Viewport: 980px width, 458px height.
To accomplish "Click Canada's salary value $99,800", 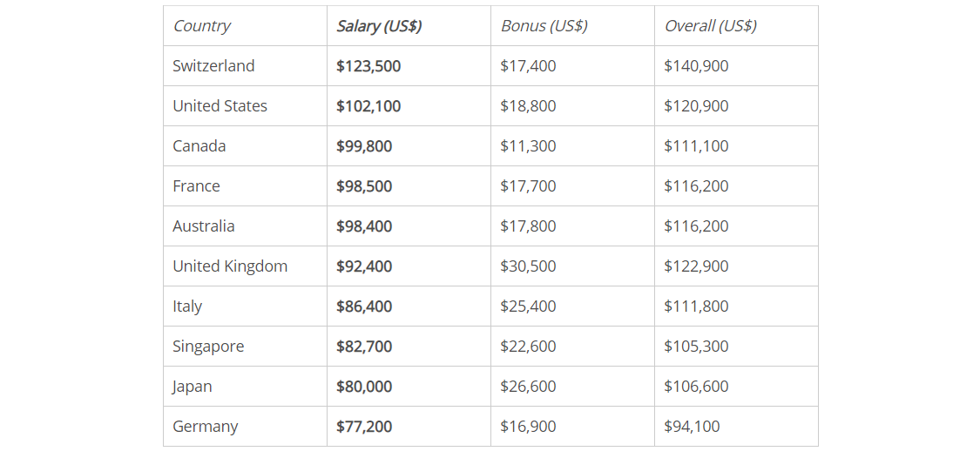I will [x=364, y=146].
